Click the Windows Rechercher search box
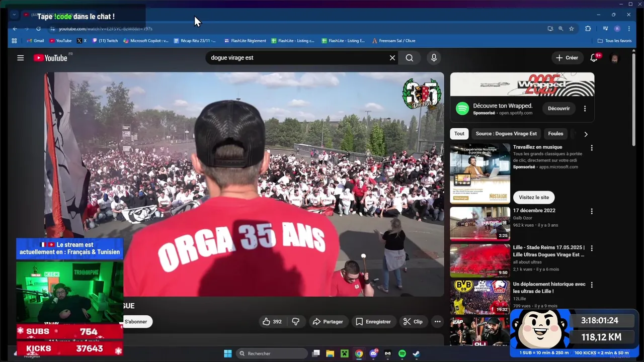Image resolution: width=644 pixels, height=362 pixels. (x=272, y=353)
